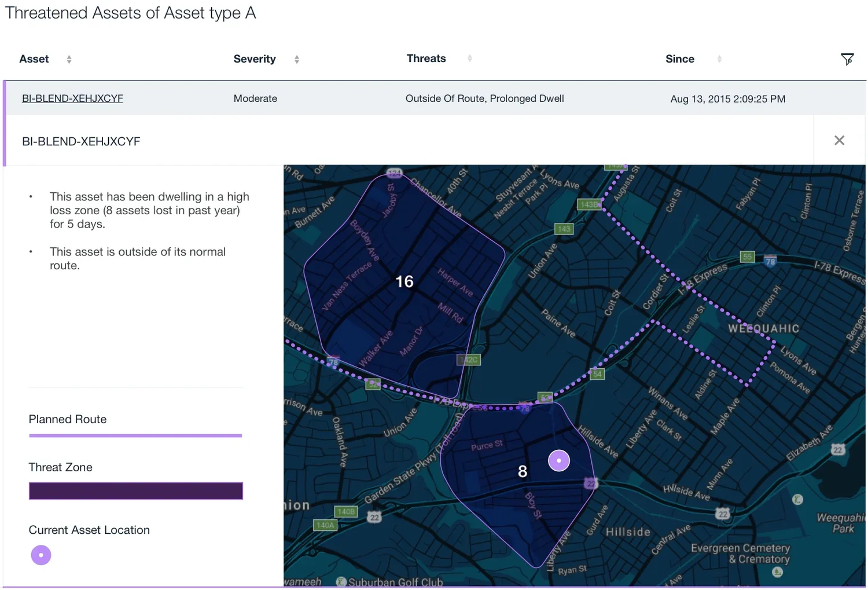
Task: Toggle the Threat Zone legend entry
Action: pos(60,467)
